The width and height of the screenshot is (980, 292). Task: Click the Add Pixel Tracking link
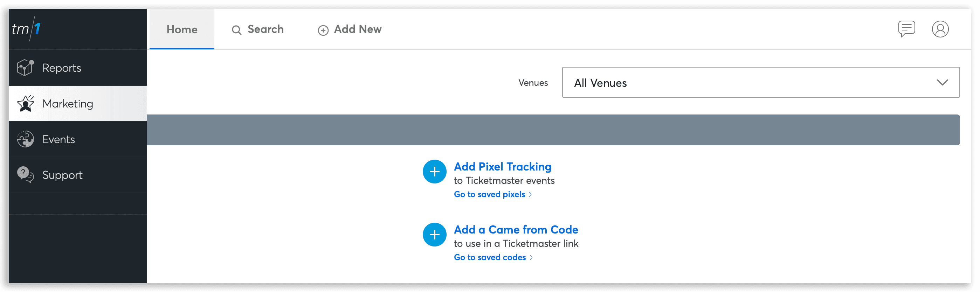pos(503,167)
